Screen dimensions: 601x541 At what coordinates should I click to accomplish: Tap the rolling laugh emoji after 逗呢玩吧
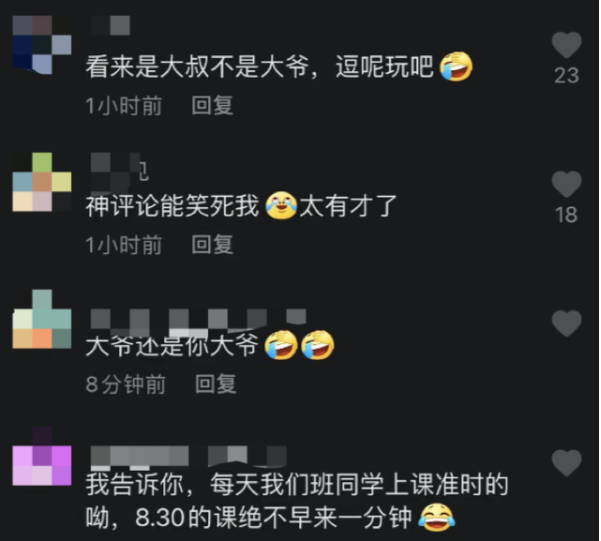point(456,66)
